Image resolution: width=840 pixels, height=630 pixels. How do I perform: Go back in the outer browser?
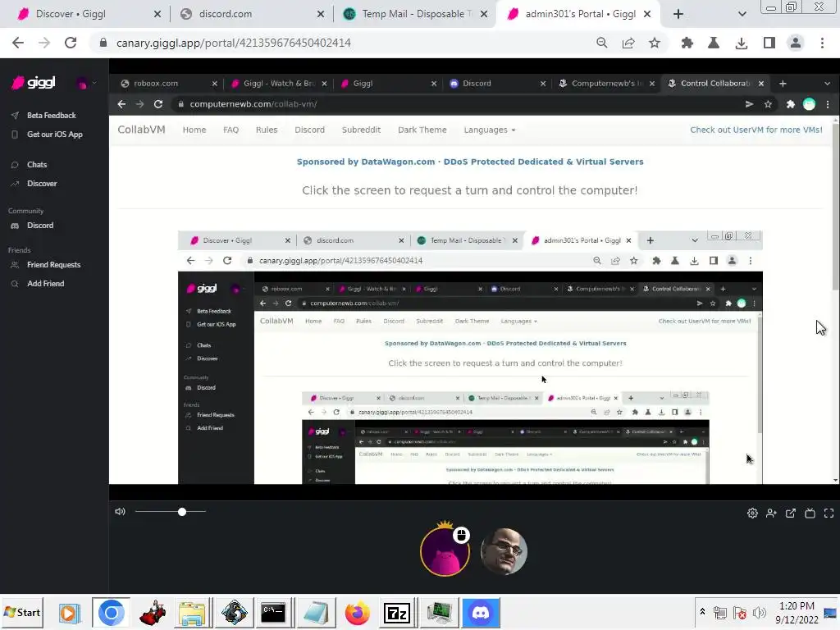point(18,43)
